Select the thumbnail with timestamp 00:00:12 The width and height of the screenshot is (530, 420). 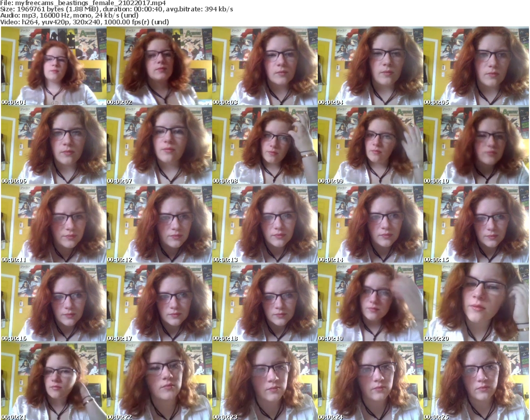coord(159,224)
